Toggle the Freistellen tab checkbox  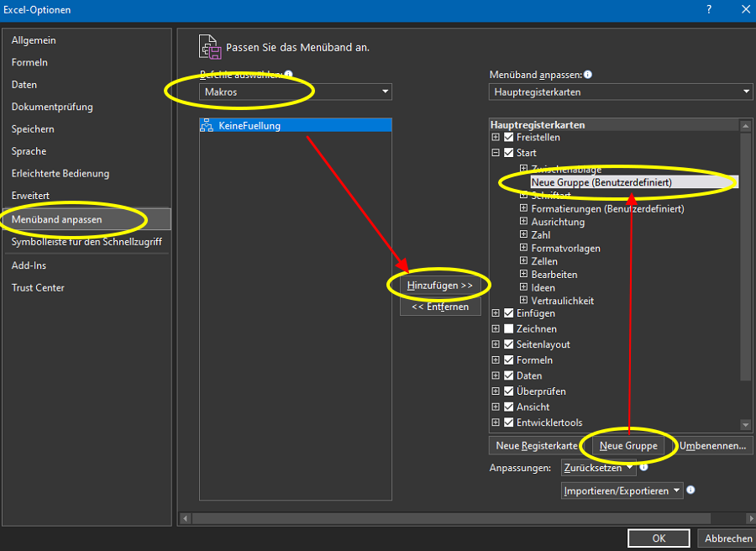(509, 137)
